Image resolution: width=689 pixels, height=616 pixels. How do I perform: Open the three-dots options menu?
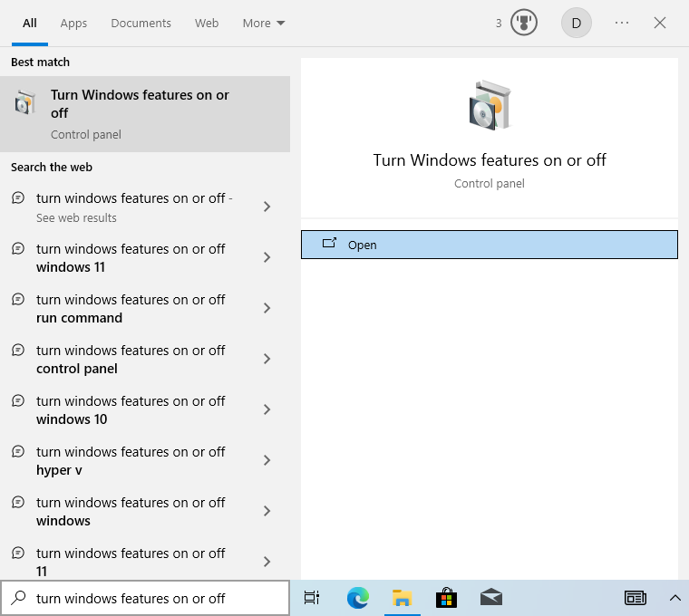(622, 23)
